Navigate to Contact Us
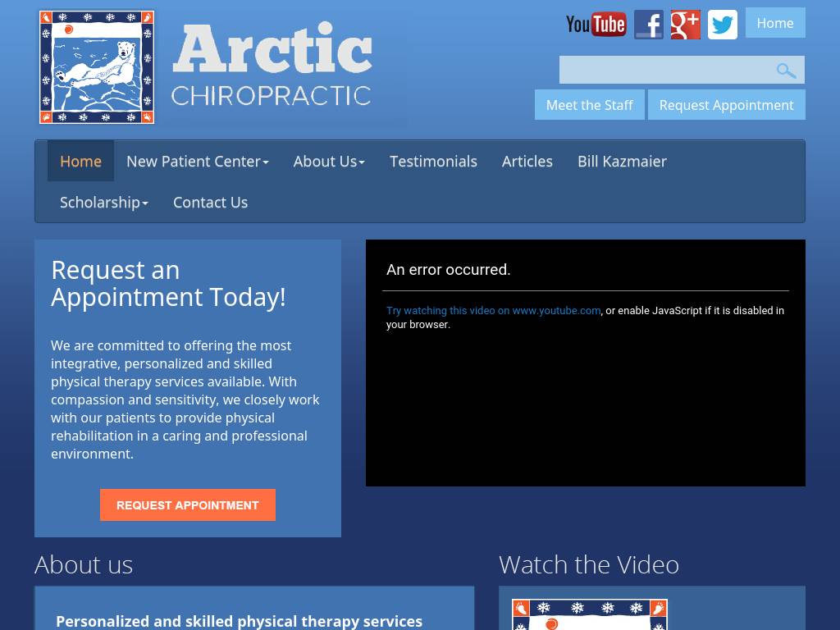This screenshot has height=630, width=840. tap(210, 203)
